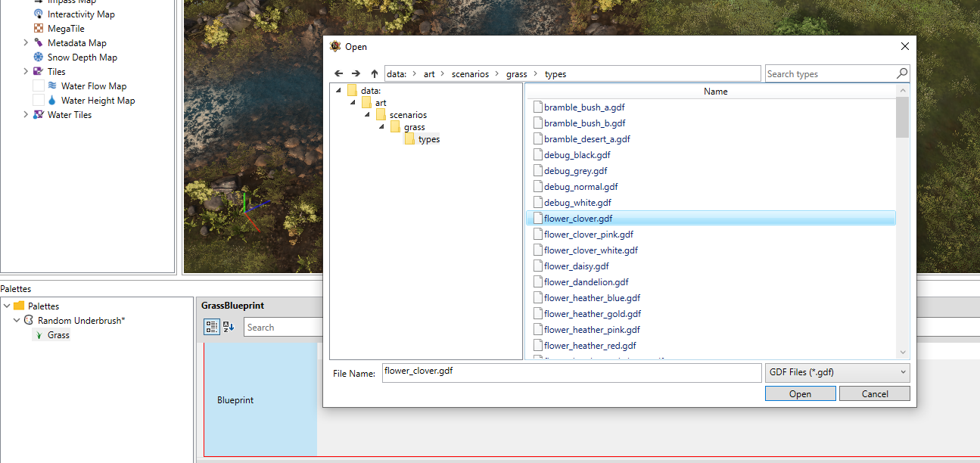Go forward in Open dialog
This screenshot has width=980, height=463.
pos(356,73)
